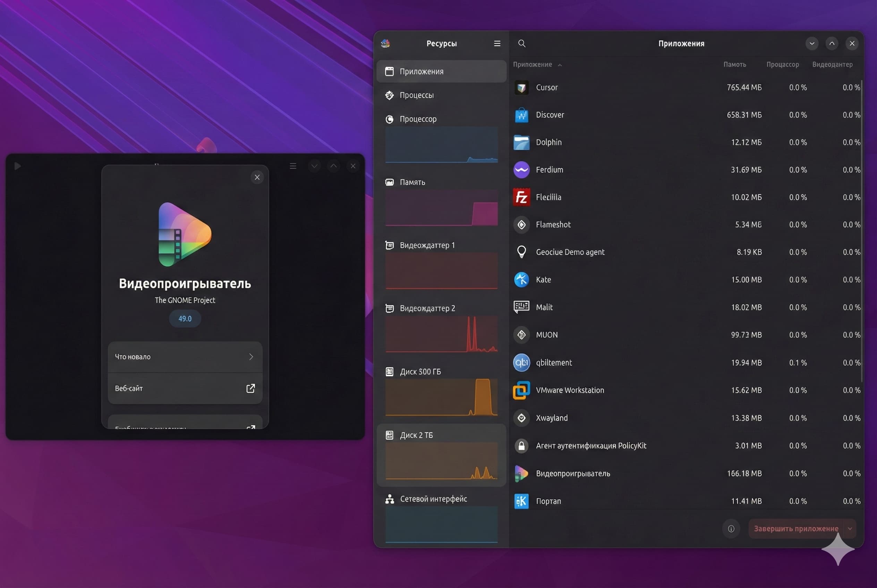Sort by Процессор column header
Image resolution: width=877 pixels, height=588 pixels.
tap(782, 64)
